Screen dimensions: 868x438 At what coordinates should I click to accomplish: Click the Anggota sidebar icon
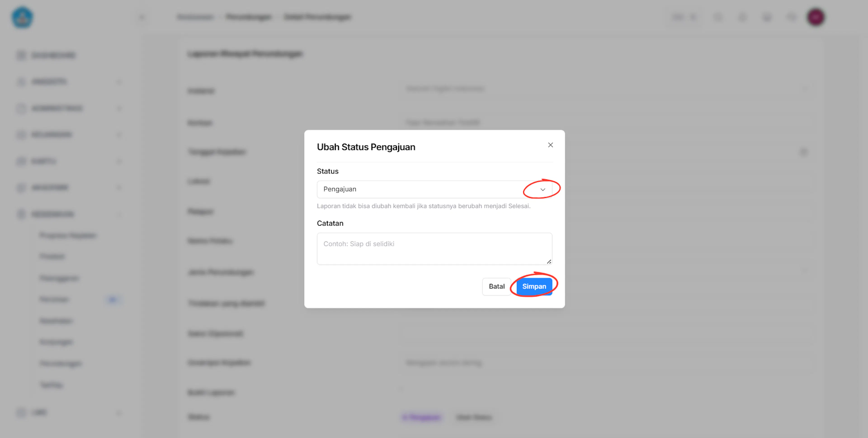(21, 82)
